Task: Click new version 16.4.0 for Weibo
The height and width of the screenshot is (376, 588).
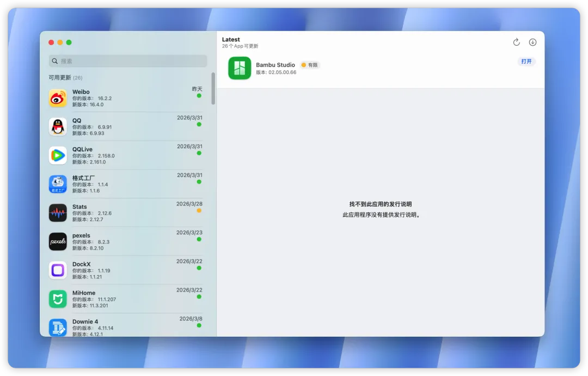Action: coord(96,105)
